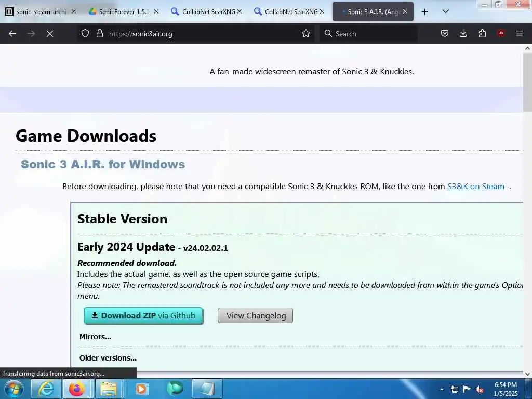Show hidden system tray icons
532x399 pixels.
click(x=442, y=389)
